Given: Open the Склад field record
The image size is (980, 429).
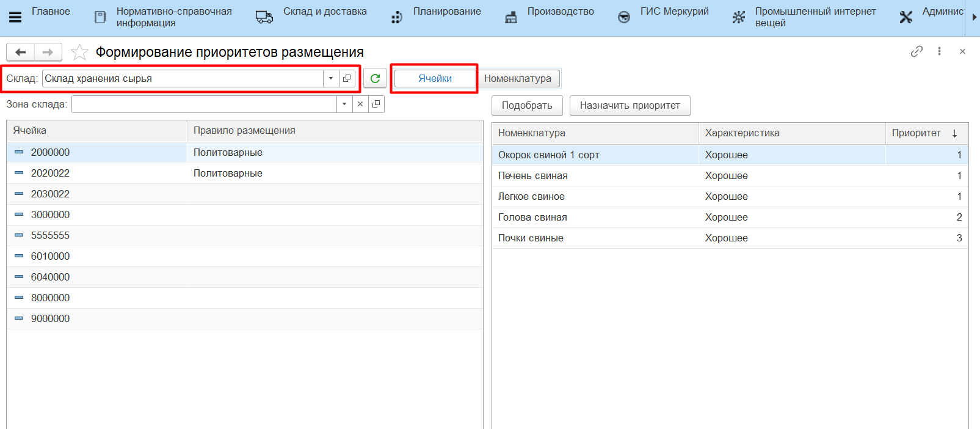Looking at the screenshot, I should coord(347,78).
